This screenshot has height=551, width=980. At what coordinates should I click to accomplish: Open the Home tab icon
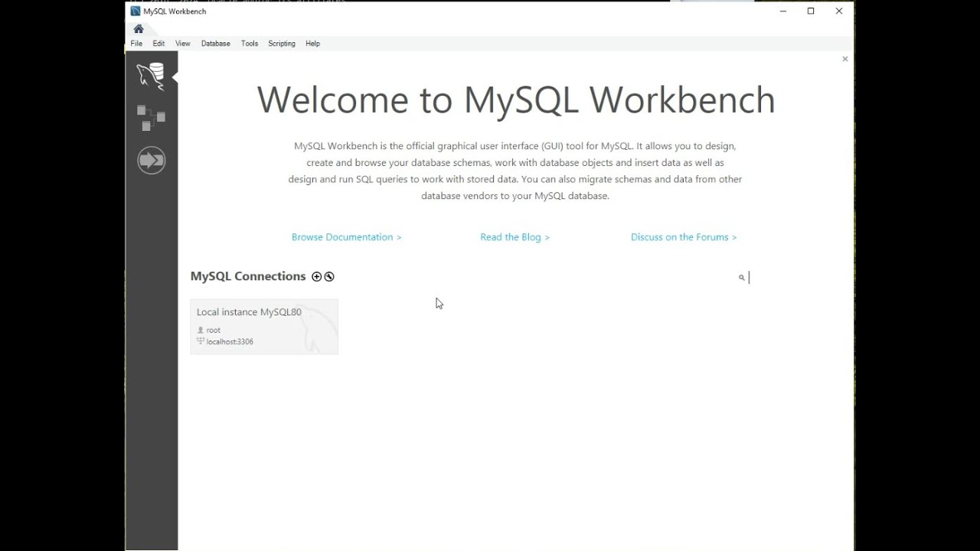coord(139,29)
